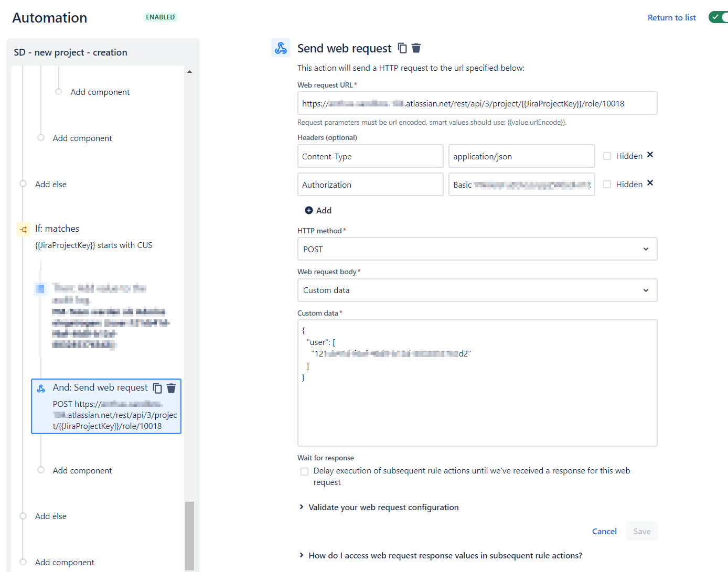The height and width of the screenshot is (572, 728).
Task: Open the HTTP method dropdown showing POST
Action: [477, 249]
